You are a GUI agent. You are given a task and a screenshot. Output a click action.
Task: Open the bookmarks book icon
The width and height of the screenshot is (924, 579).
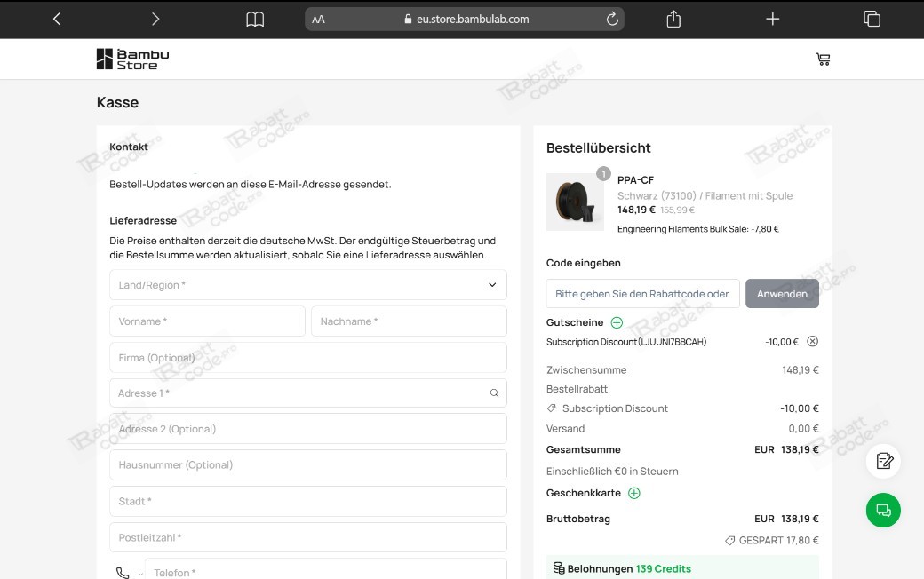(255, 20)
